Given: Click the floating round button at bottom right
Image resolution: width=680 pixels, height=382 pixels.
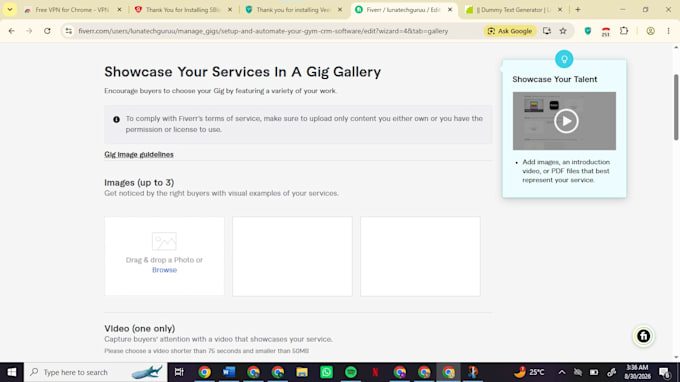Looking at the screenshot, I should 644,336.
